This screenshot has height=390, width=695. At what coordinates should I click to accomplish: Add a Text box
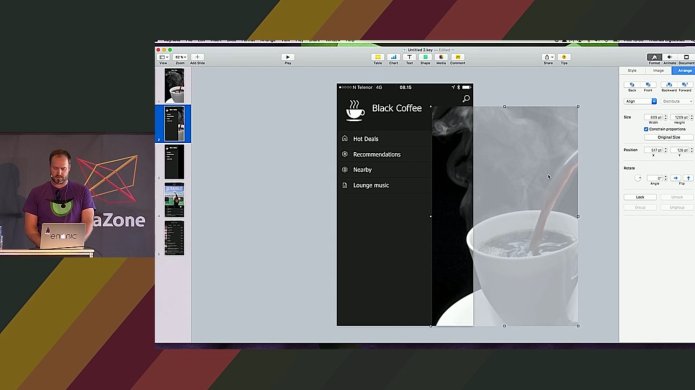coord(409,57)
